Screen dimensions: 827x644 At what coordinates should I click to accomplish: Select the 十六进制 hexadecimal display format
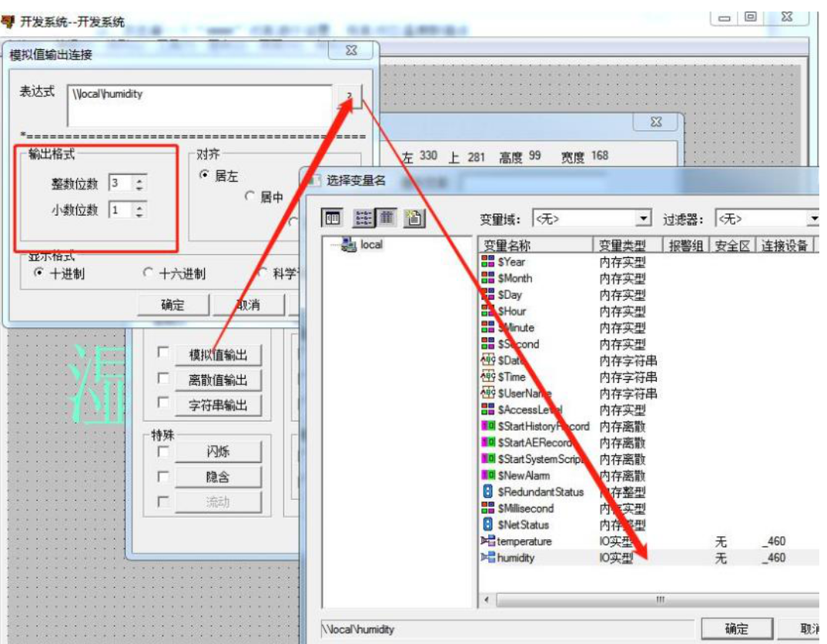coord(148,273)
